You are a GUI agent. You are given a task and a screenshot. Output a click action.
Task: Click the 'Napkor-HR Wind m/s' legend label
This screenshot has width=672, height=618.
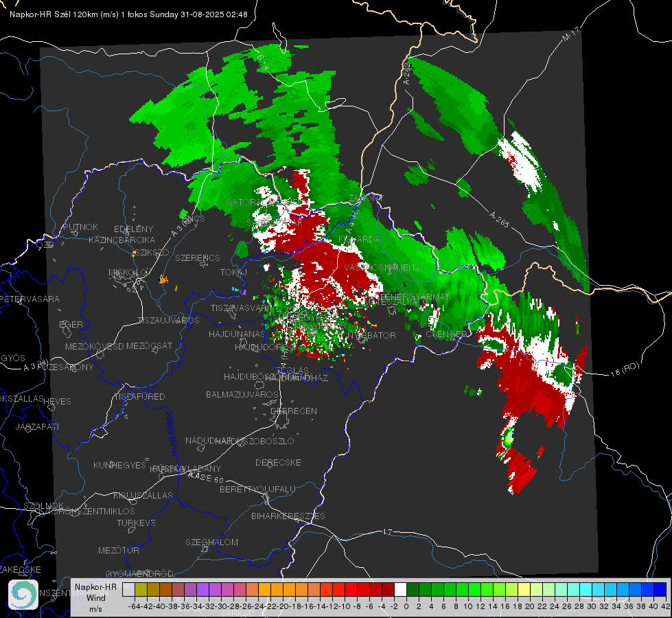[x=95, y=597]
